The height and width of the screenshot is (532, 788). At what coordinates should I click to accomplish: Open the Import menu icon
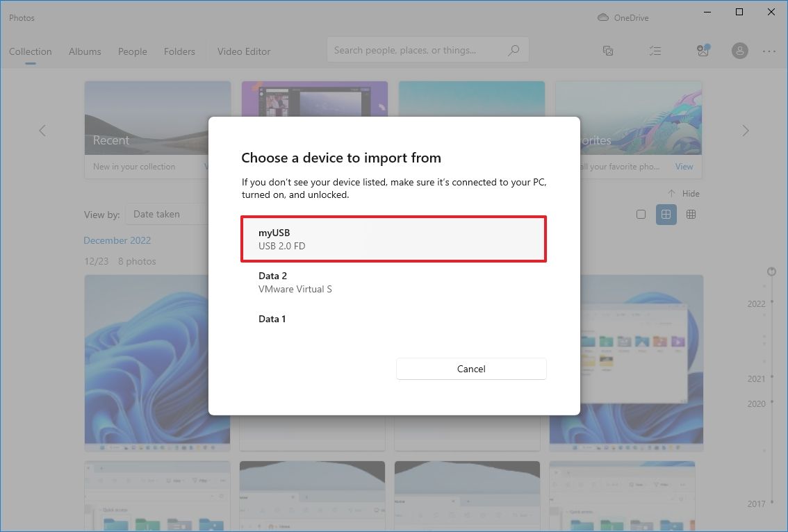703,51
